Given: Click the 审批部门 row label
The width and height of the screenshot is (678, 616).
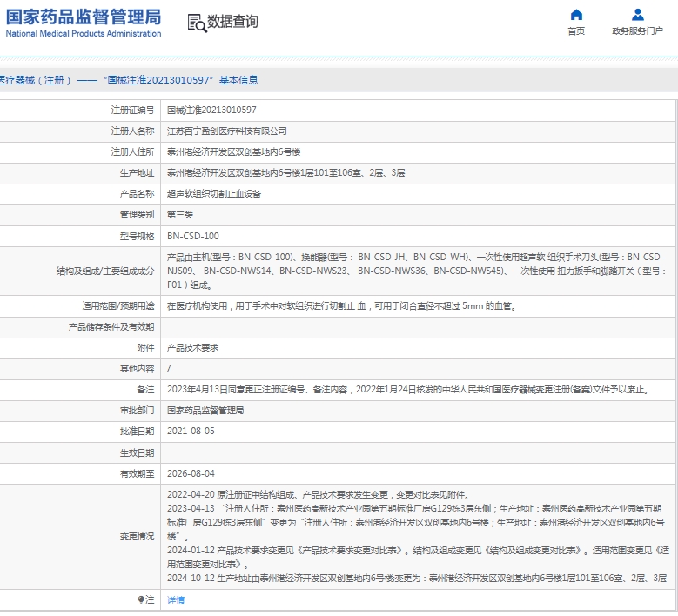Looking at the screenshot, I should point(137,411).
